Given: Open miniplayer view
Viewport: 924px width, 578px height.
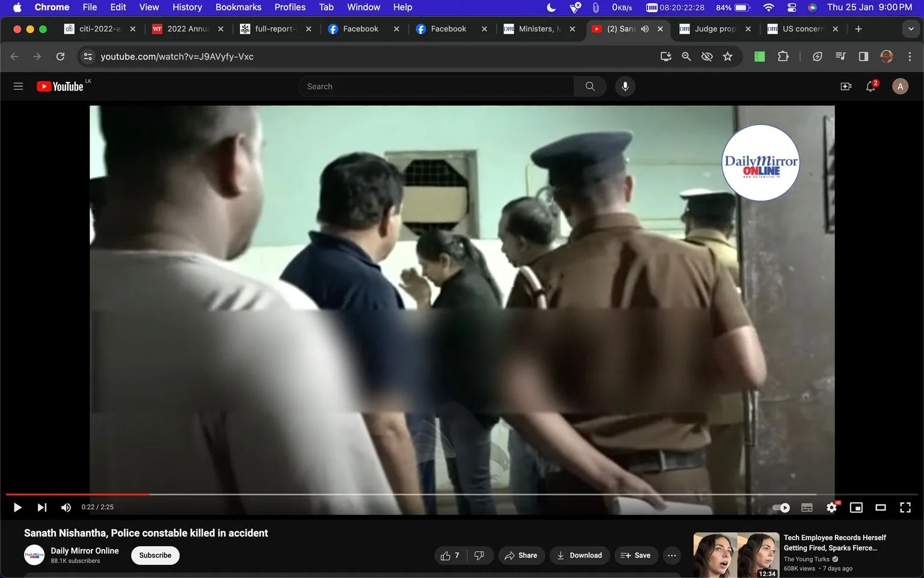Looking at the screenshot, I should coord(856,508).
